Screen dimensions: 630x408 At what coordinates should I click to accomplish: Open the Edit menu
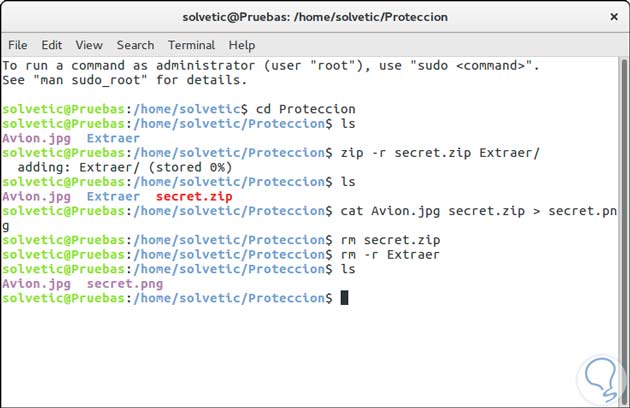[x=52, y=45]
